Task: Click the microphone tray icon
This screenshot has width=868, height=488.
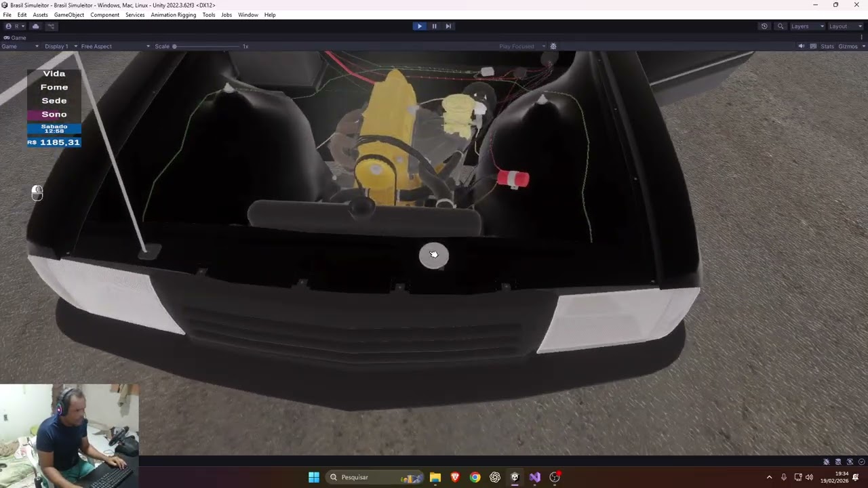Action: click(784, 477)
